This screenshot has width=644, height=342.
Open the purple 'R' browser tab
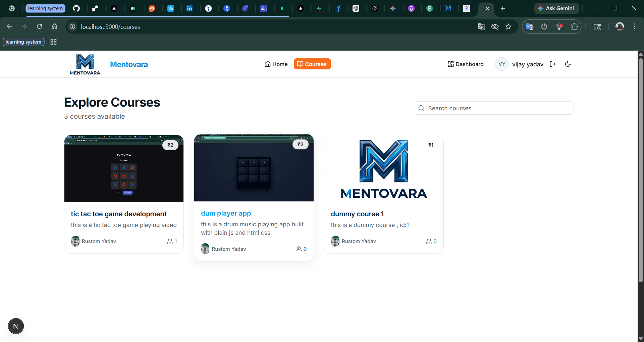point(467,8)
